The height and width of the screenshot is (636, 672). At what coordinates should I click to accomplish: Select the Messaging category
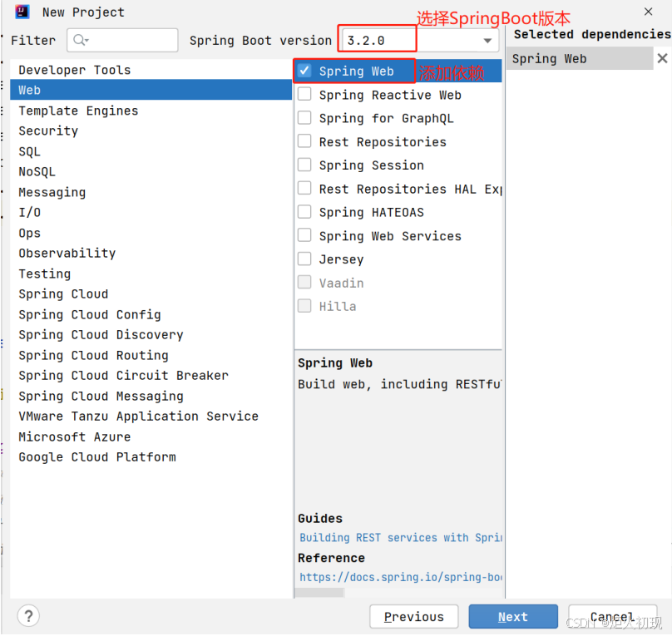pyautogui.click(x=151, y=192)
